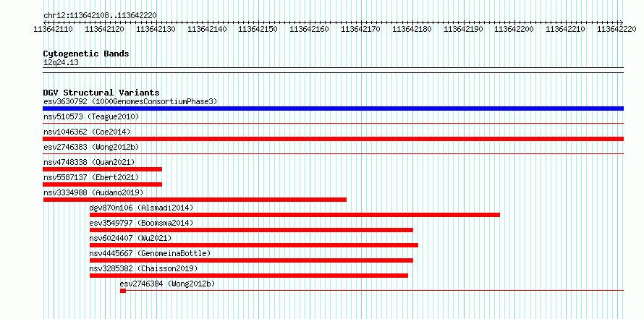The height and width of the screenshot is (319, 644).
Task: Click ruler position 113642190
Action: 464,29
